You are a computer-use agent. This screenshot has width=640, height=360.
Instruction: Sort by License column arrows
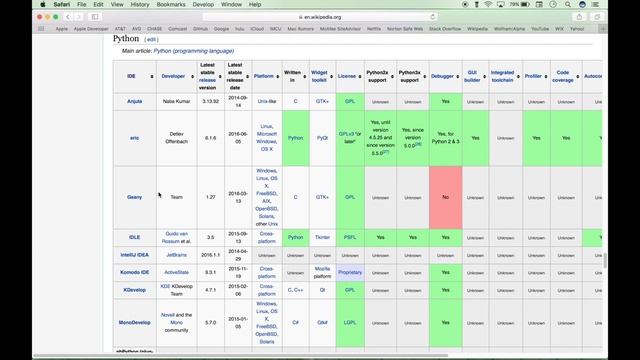360,77
